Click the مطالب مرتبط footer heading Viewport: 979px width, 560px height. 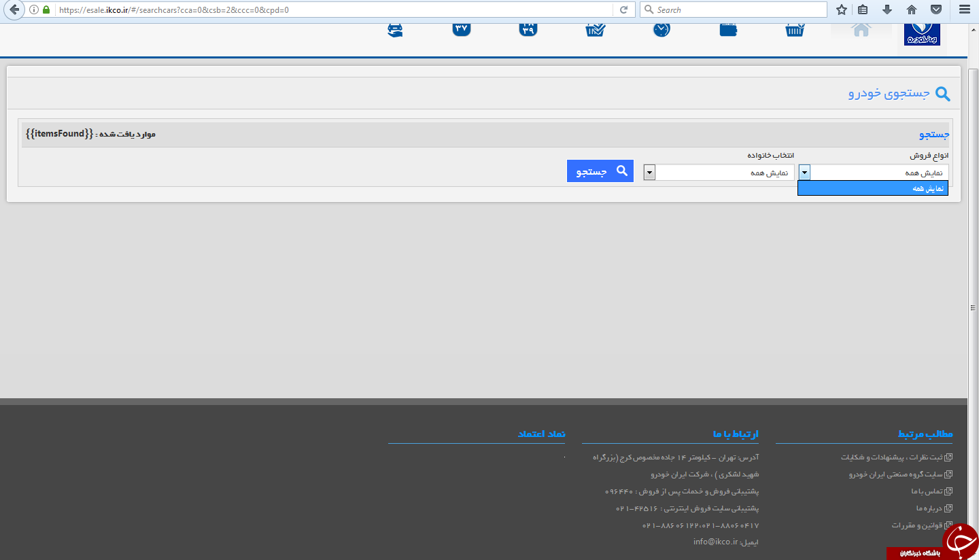point(925,434)
